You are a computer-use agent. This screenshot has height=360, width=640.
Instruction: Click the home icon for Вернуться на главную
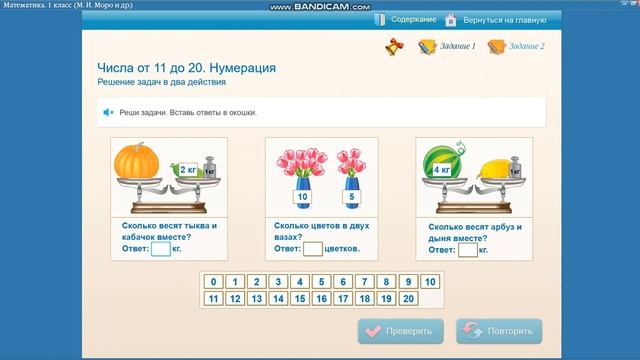pyautogui.click(x=451, y=20)
